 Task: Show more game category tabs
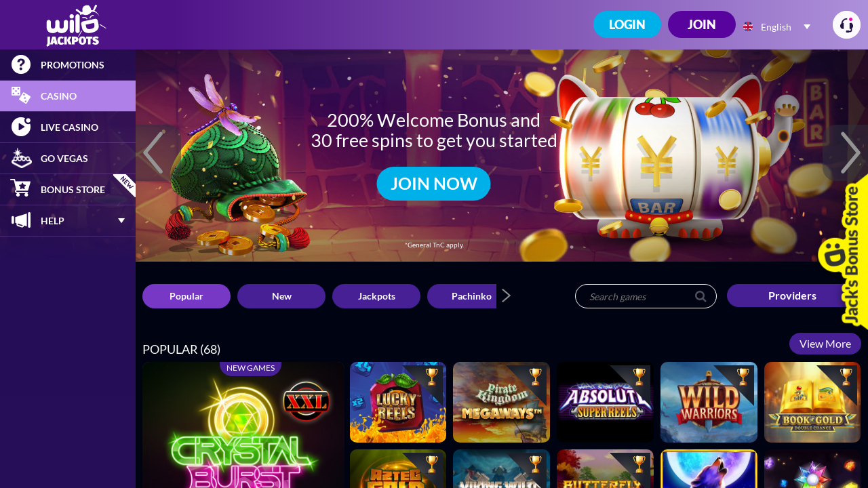coord(506,296)
